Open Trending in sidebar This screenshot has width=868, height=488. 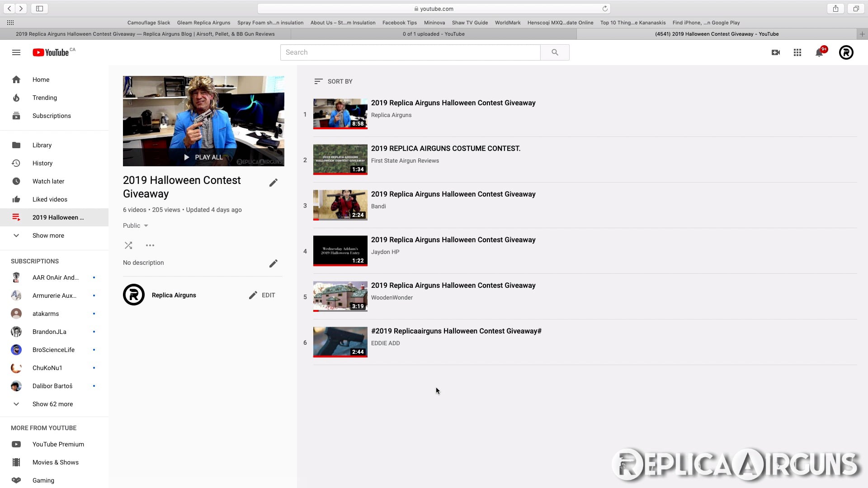pos(54,98)
